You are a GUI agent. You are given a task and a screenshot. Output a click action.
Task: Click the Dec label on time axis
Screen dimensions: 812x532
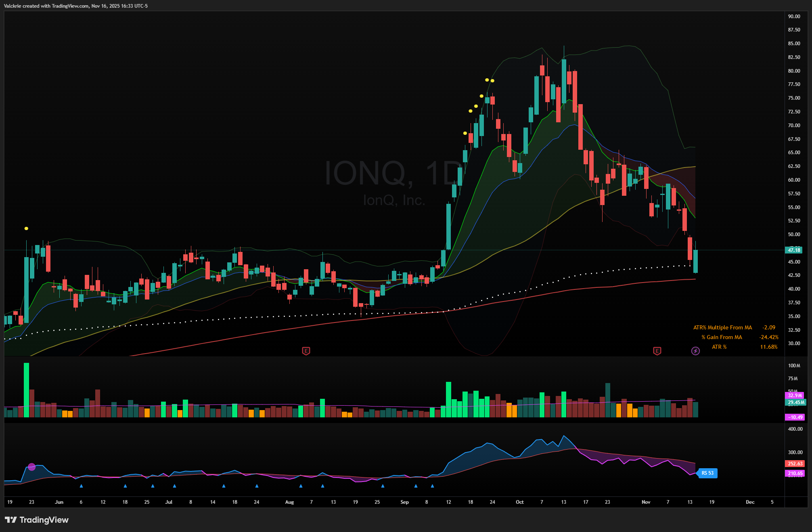(750, 502)
